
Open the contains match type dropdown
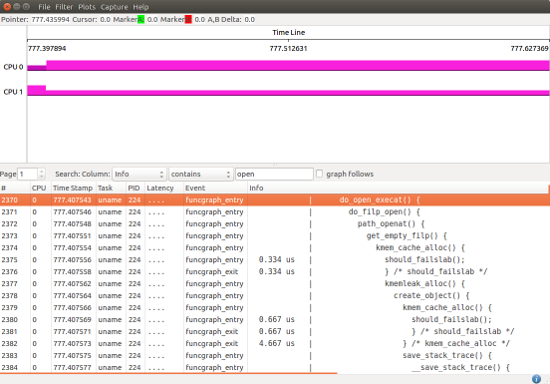point(201,174)
